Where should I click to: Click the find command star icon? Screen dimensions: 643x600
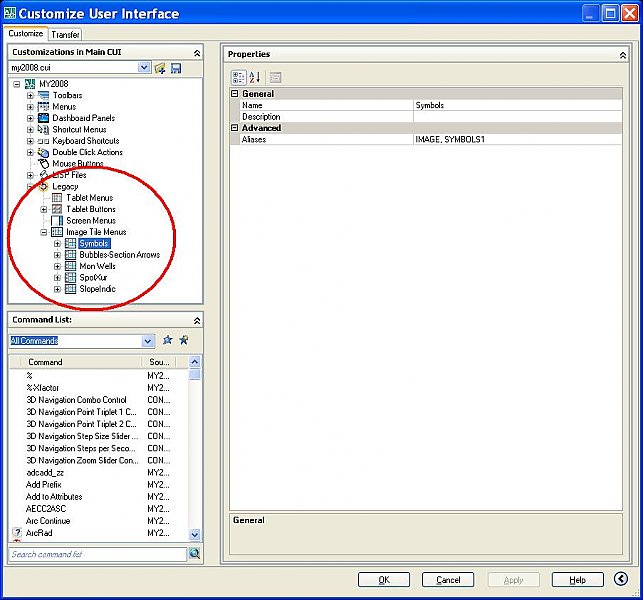pos(167,340)
